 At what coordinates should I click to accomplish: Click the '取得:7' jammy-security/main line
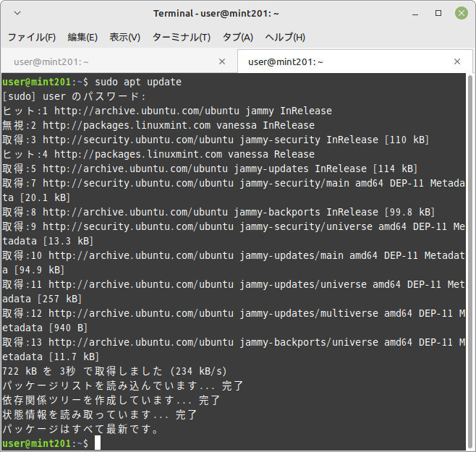[x=234, y=184]
